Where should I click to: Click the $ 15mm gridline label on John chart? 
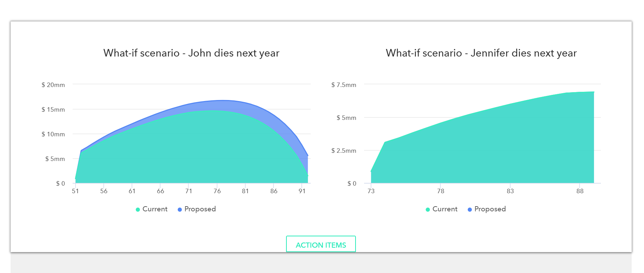point(53,110)
